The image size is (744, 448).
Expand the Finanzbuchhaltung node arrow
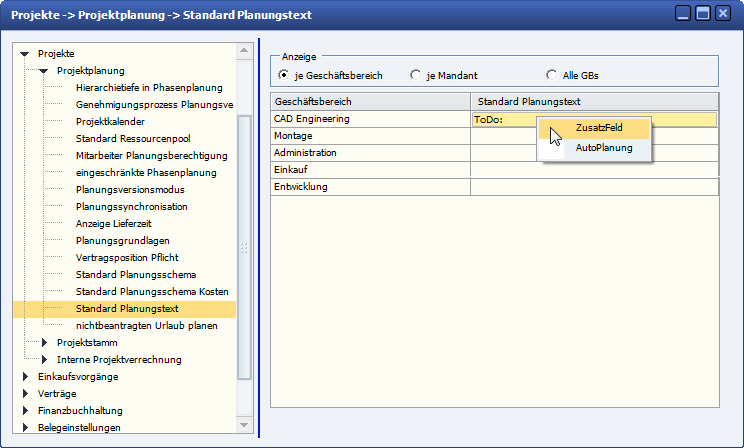point(24,411)
